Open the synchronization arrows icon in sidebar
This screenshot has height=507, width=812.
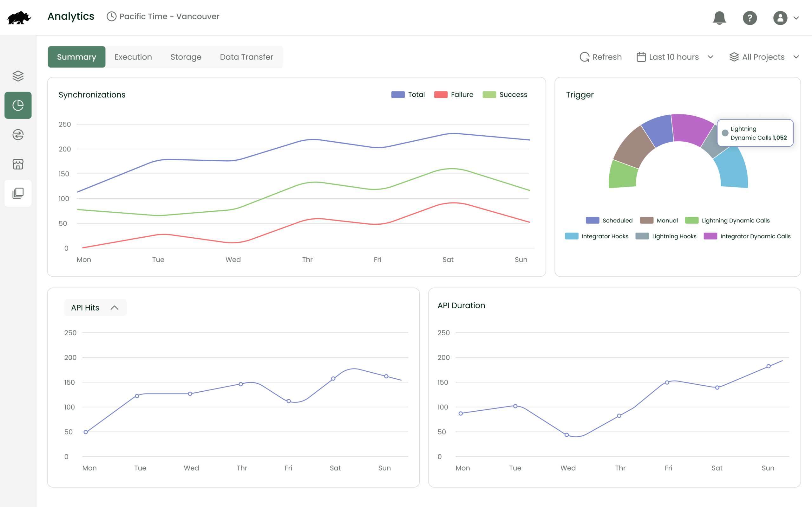coord(18,135)
